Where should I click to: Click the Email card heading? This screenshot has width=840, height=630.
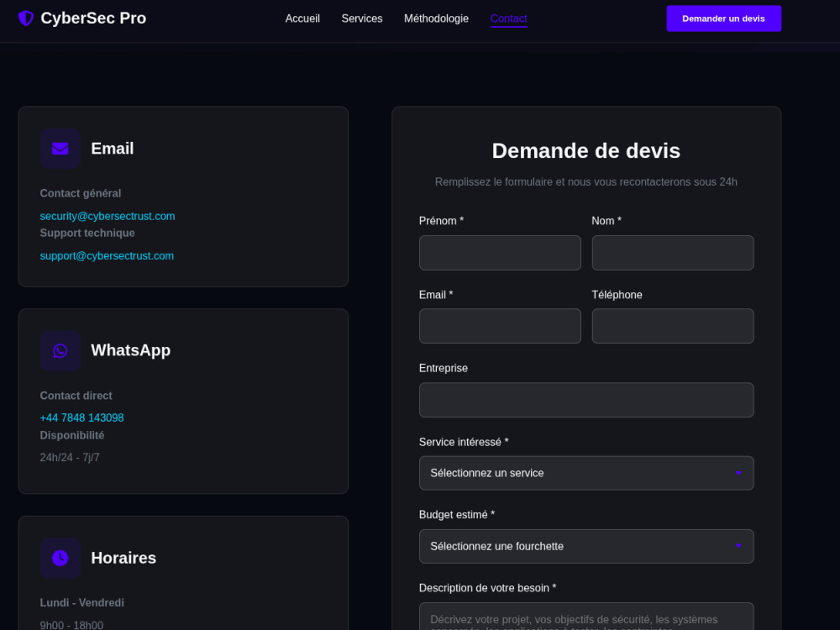(113, 149)
